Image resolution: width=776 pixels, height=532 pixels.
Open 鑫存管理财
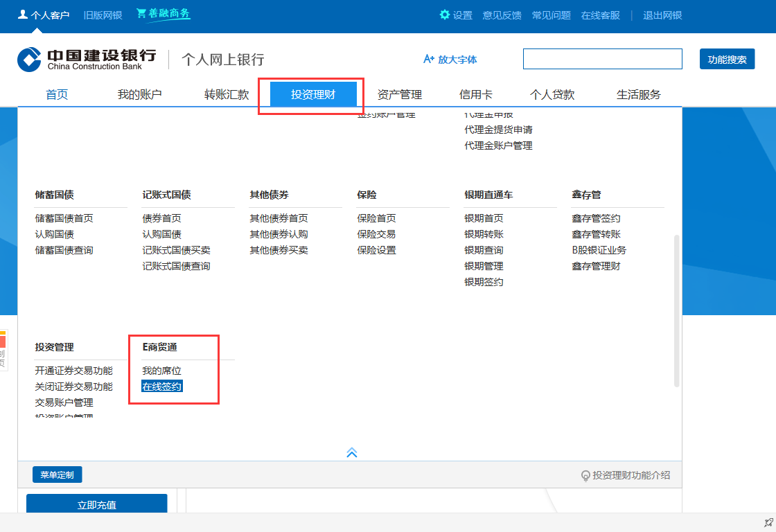click(596, 266)
